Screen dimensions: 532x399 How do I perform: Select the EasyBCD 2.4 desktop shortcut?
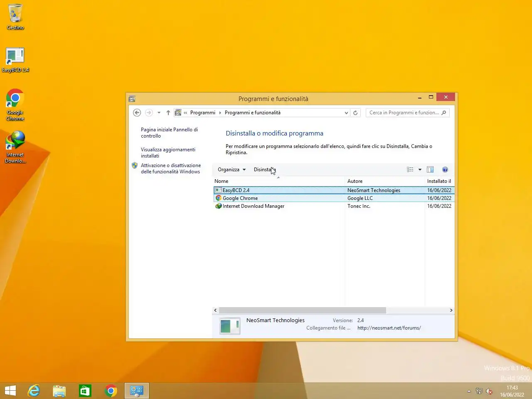(x=15, y=60)
